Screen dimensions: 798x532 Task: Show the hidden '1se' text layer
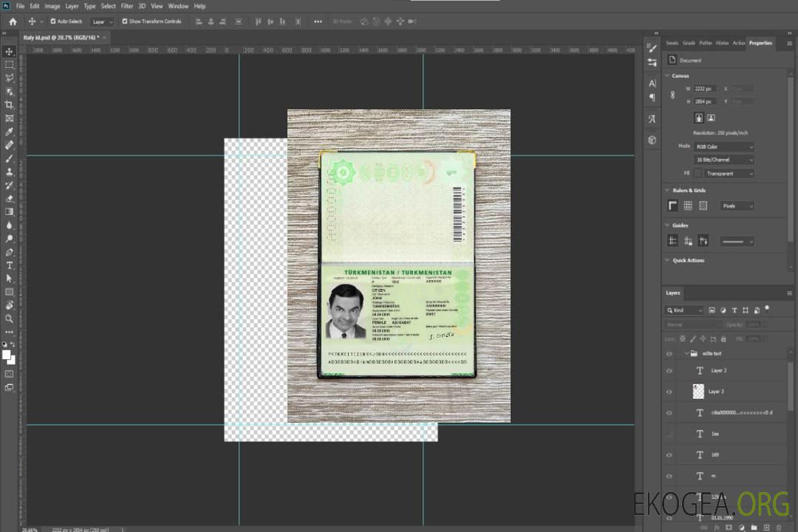[x=669, y=434]
